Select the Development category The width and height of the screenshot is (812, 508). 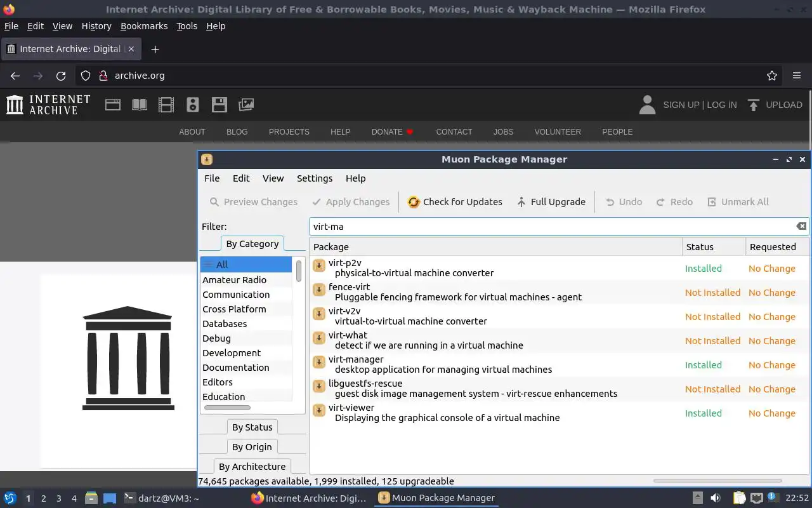click(246, 353)
